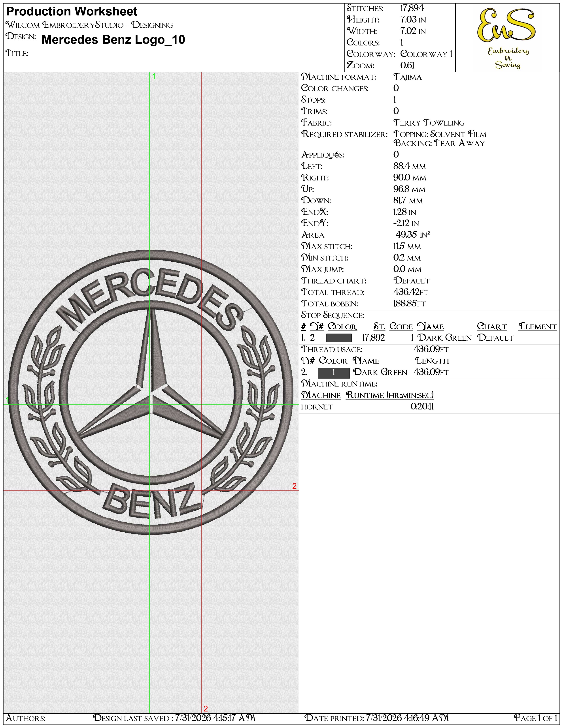This screenshot has width=563, height=728.
Task: Select the colorway value "Colorway 1"
Action: point(426,54)
